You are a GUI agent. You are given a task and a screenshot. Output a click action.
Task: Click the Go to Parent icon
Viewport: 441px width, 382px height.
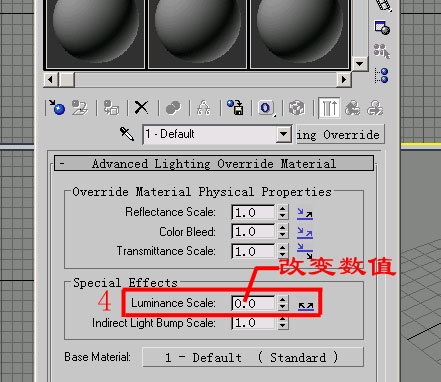353,108
